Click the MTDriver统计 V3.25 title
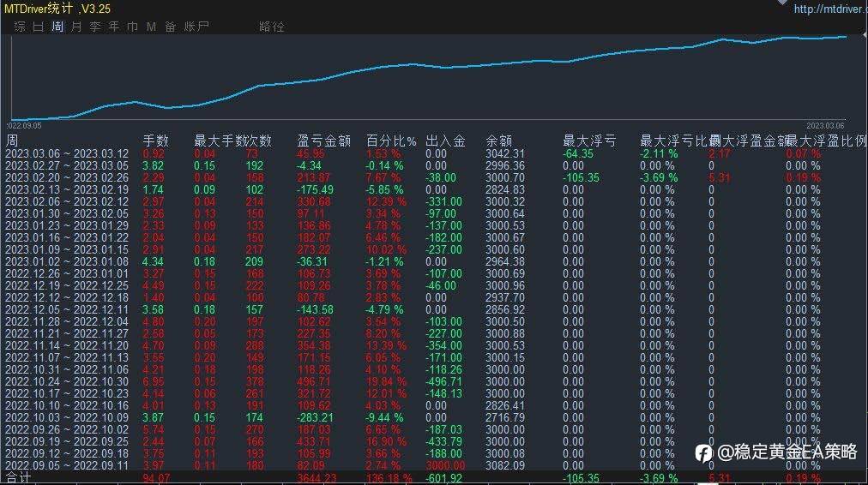The height and width of the screenshot is (485, 868). pyautogui.click(x=57, y=9)
